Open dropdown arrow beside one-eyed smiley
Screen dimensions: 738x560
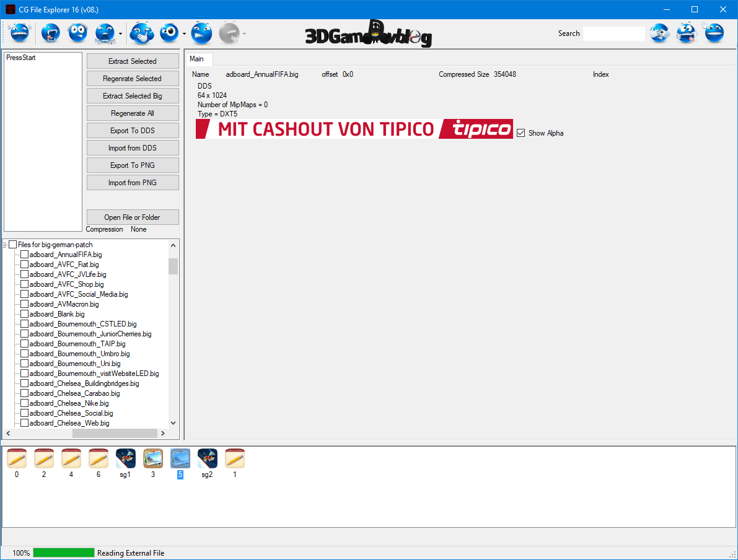(x=184, y=34)
